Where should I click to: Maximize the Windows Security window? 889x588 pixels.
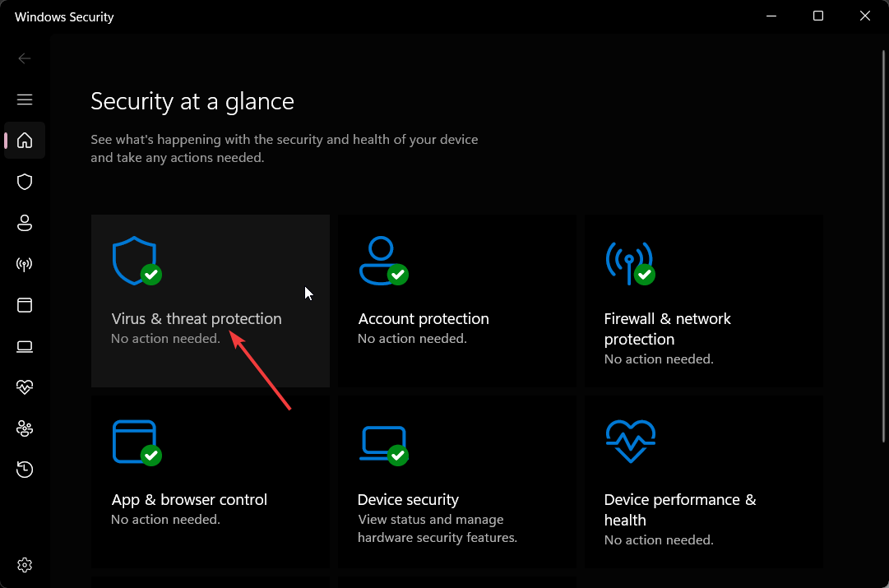point(818,16)
